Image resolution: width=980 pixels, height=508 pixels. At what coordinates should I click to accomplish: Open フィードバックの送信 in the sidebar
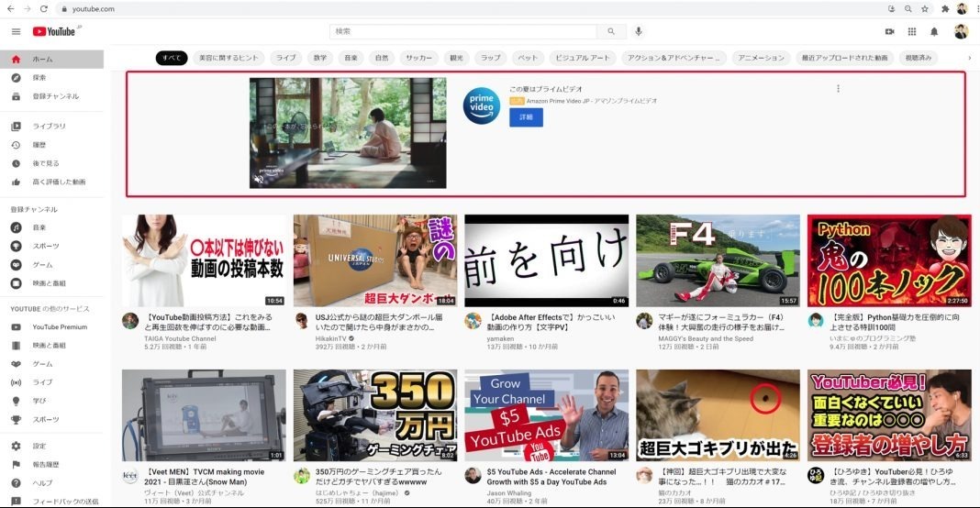pos(52,502)
